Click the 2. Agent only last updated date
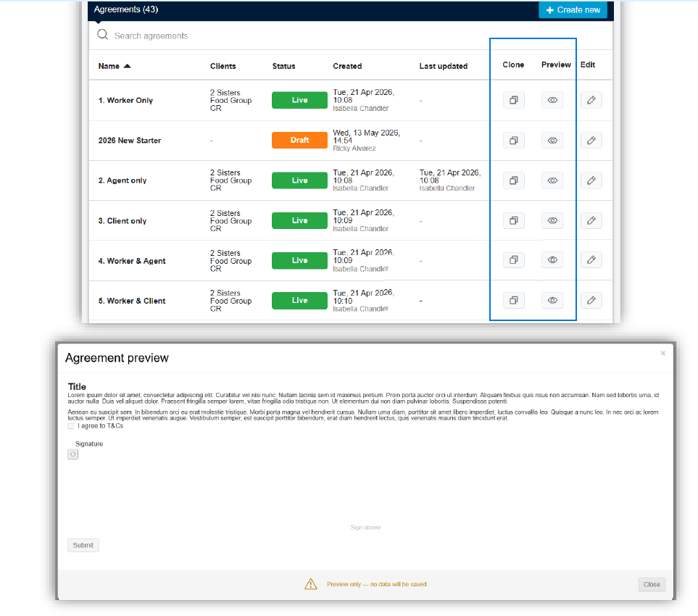The height and width of the screenshot is (616, 698). click(450, 177)
